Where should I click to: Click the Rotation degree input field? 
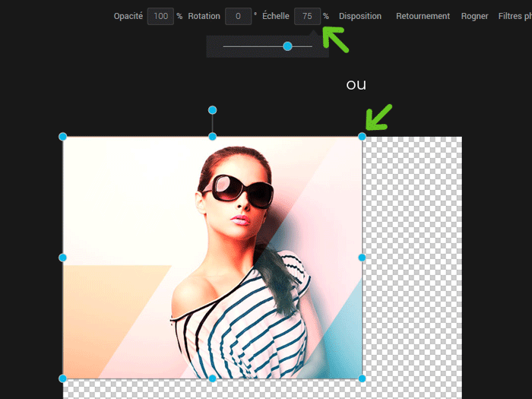(x=238, y=16)
